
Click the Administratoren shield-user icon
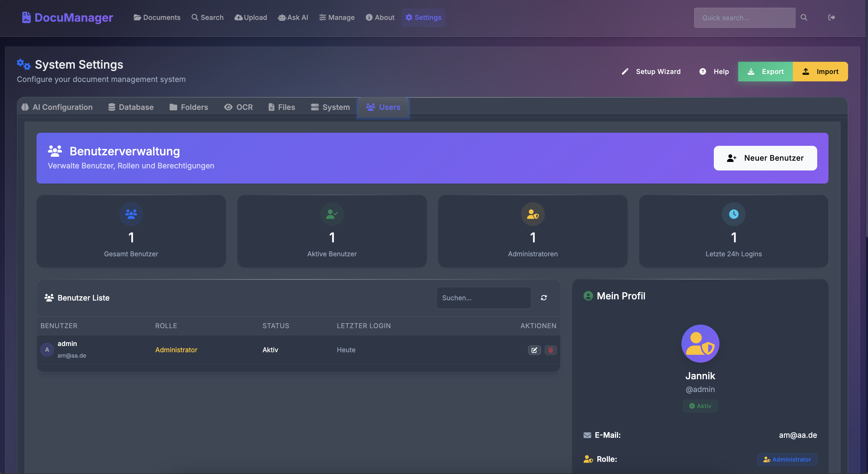tap(533, 214)
